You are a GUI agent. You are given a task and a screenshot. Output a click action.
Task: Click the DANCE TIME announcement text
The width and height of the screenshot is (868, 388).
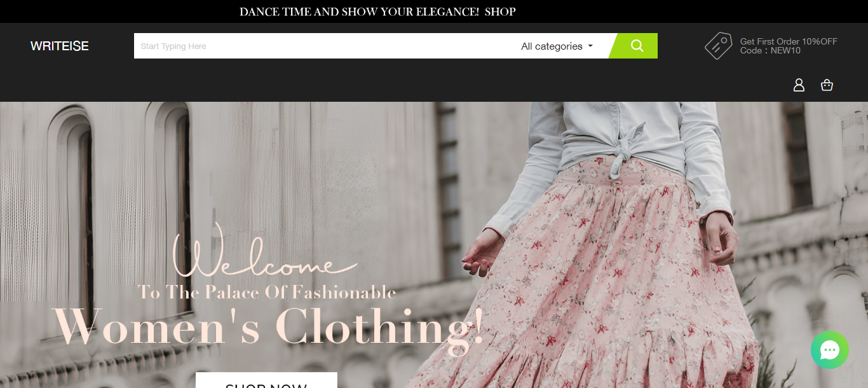359,11
